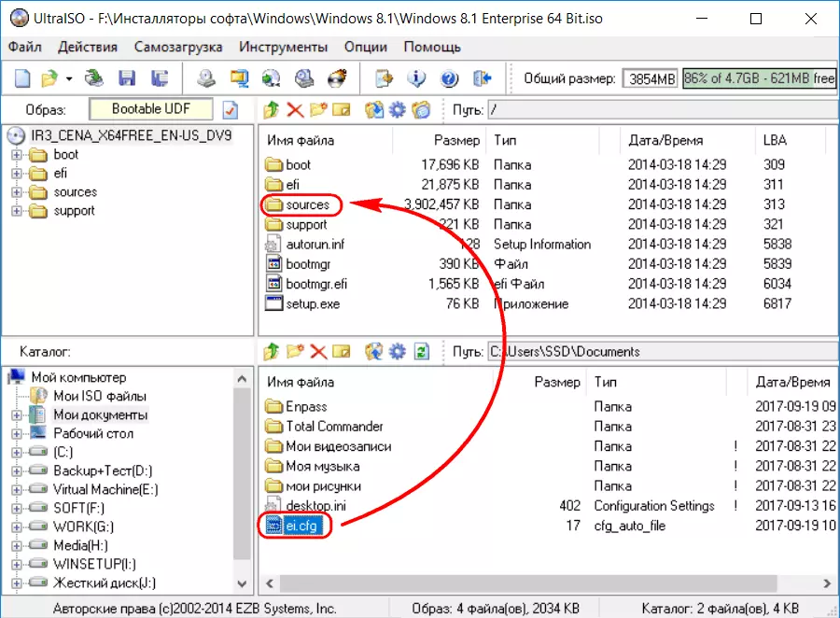Click the disc capacity usage bar

coord(759,78)
